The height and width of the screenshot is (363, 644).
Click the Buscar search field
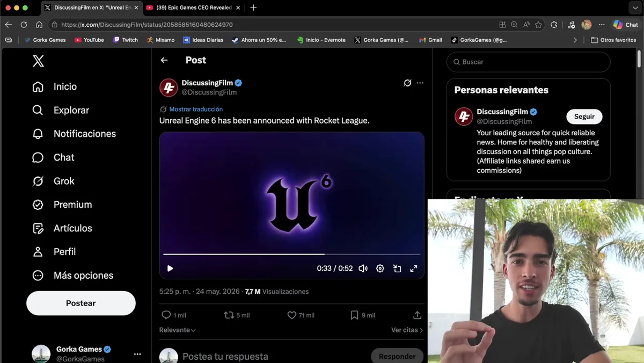click(529, 62)
